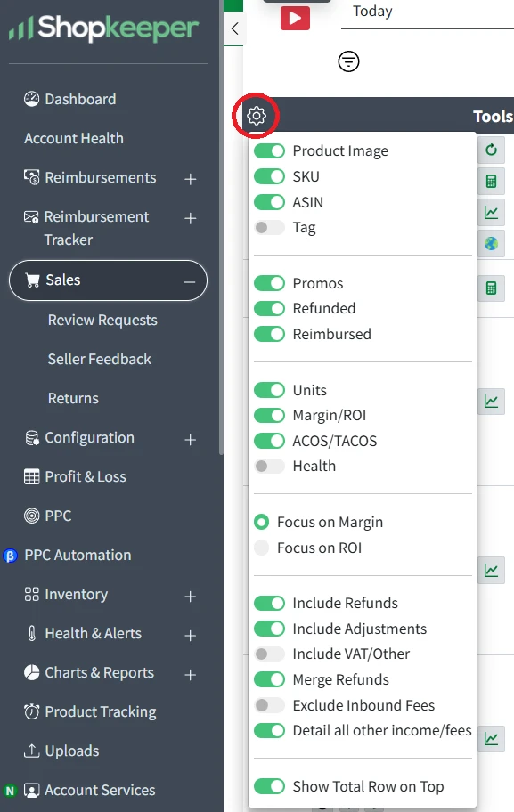Open the filter icon below Today

tap(348, 61)
